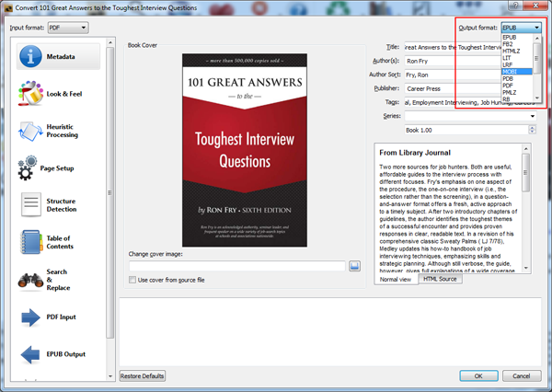Close the Convert dialog window
The width and height of the screenshot is (552, 392).
click(x=535, y=5)
